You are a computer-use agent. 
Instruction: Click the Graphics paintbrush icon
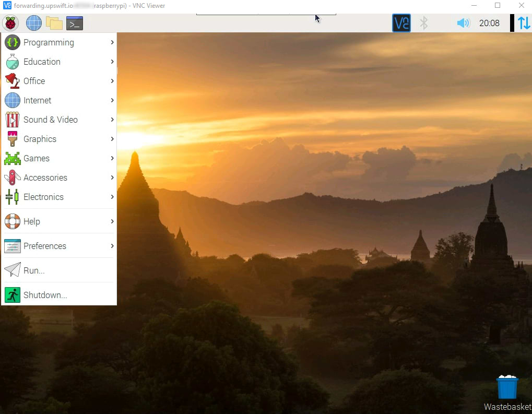click(12, 139)
